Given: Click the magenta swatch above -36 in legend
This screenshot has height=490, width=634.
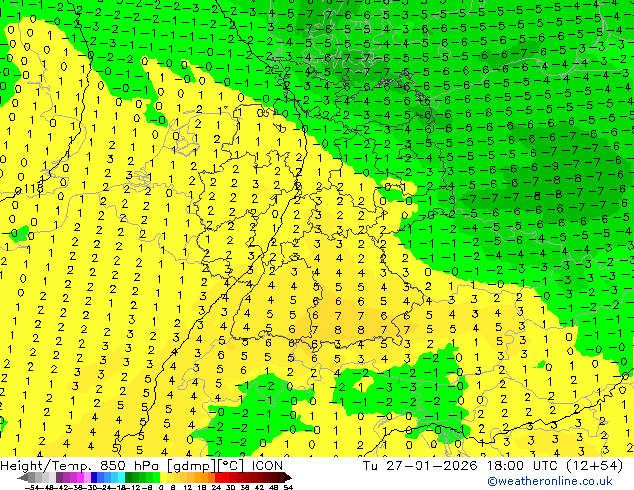Looking at the screenshot, I should click(x=80, y=478).
